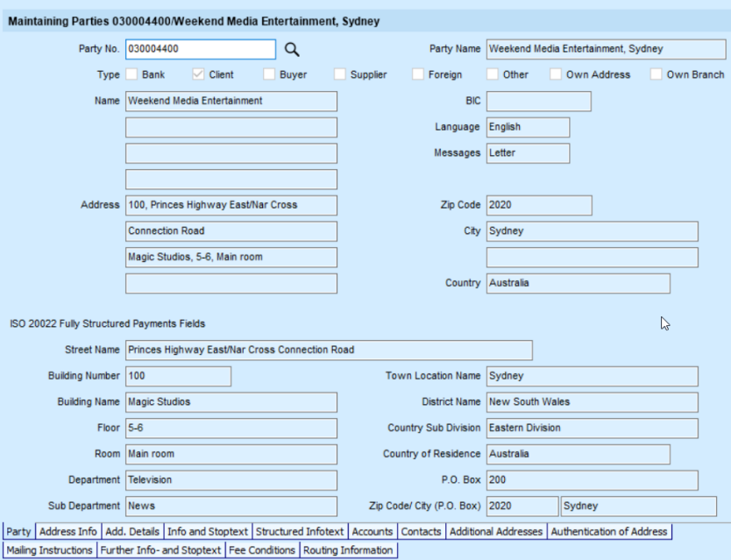
Task: Open Authentication of Address tab
Action: point(609,532)
